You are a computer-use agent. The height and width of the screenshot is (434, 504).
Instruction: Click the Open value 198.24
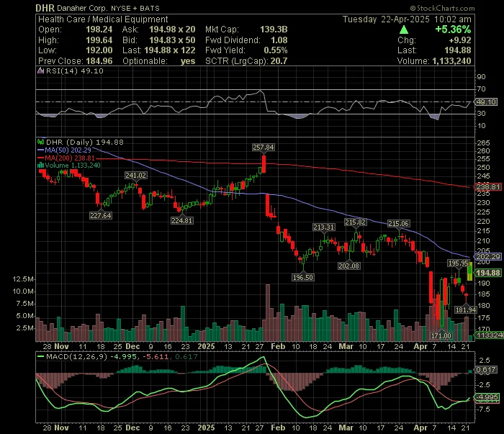pos(99,30)
